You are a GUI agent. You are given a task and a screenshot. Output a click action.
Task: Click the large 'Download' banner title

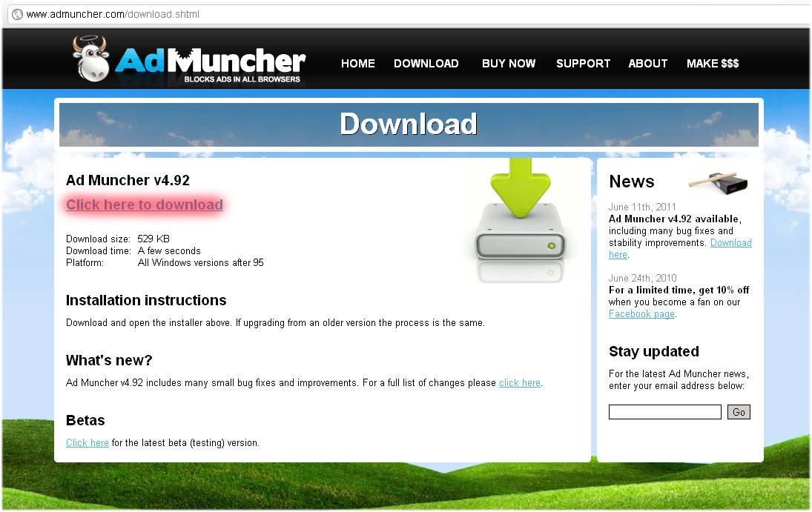409,124
